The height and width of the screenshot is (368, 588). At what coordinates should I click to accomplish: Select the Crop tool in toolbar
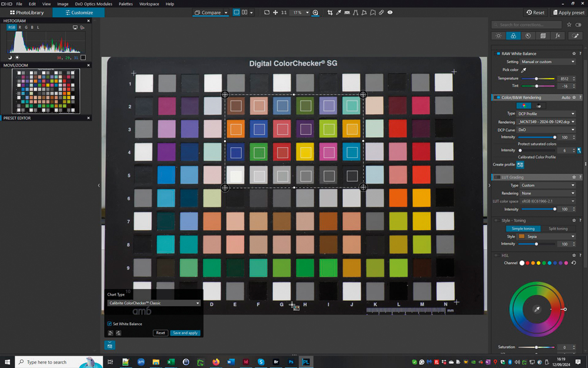click(x=330, y=12)
